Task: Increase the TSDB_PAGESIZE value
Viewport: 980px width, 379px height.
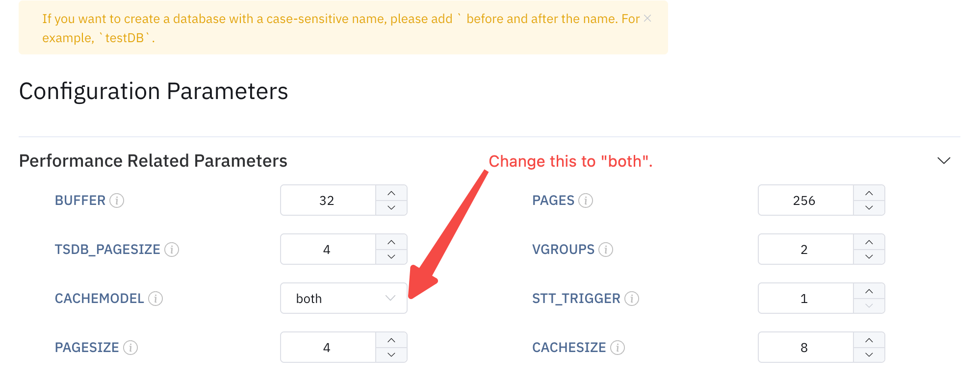Action: (391, 242)
